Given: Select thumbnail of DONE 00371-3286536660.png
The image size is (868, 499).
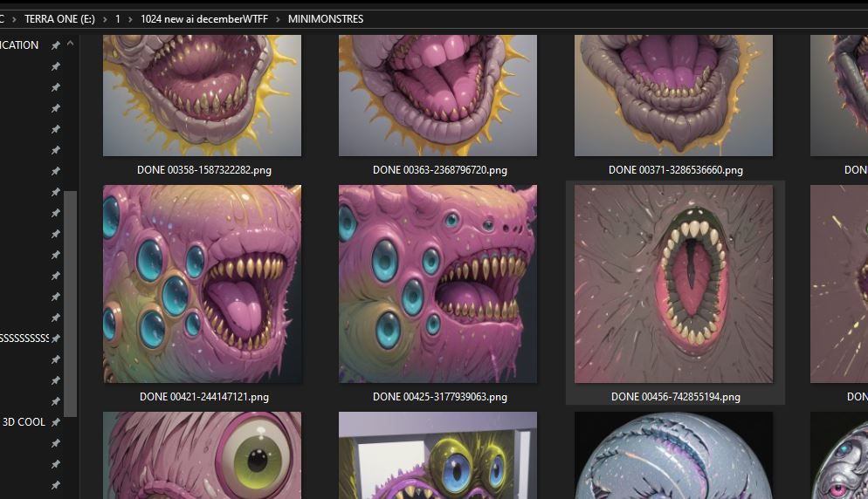Looking at the screenshot, I should click(673, 95).
